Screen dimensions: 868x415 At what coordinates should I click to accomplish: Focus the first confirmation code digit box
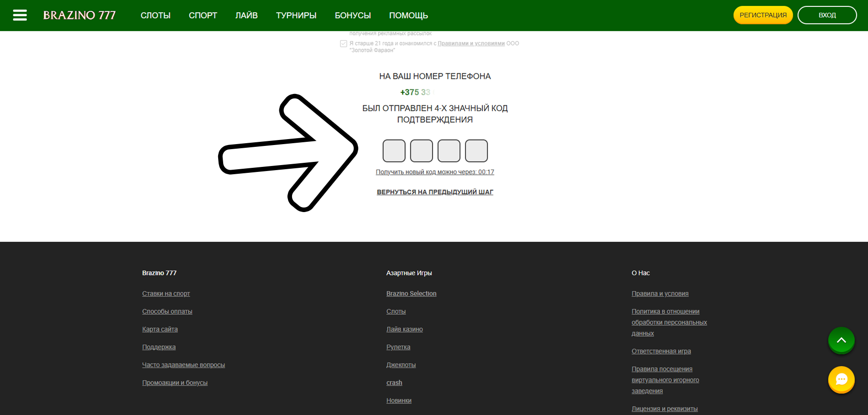(x=394, y=151)
